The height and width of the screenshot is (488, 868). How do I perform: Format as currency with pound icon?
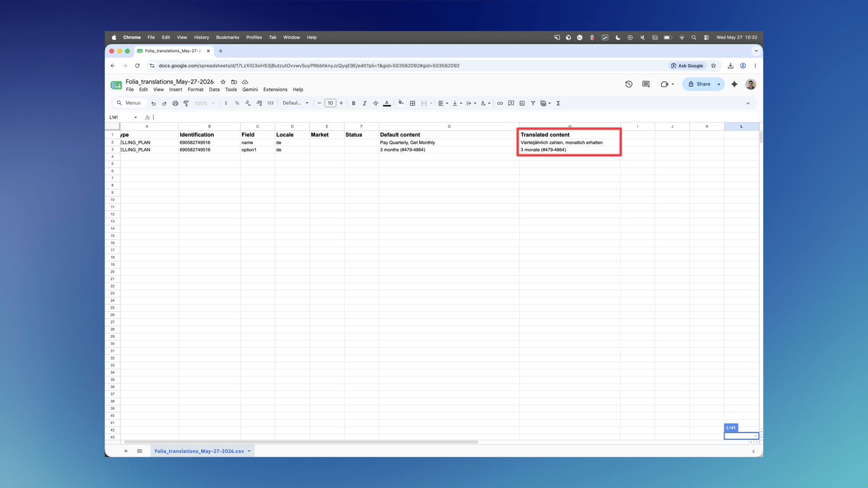(x=226, y=103)
